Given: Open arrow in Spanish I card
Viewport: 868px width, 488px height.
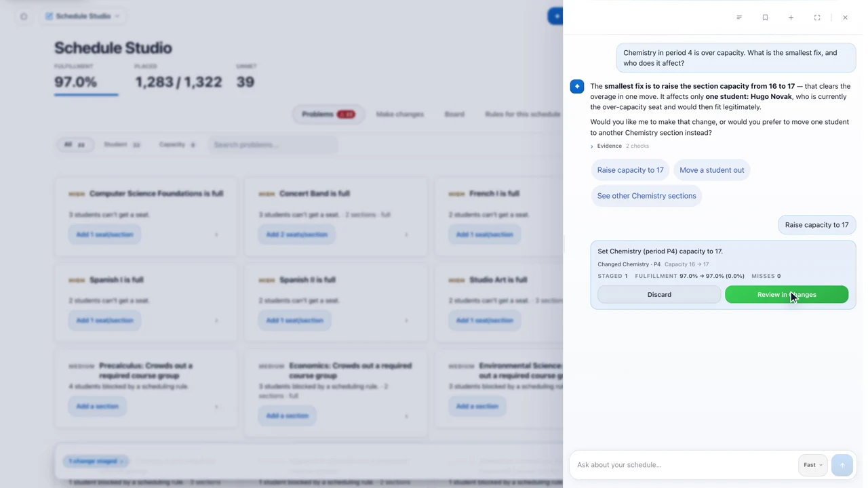Looking at the screenshot, I should coord(216,320).
